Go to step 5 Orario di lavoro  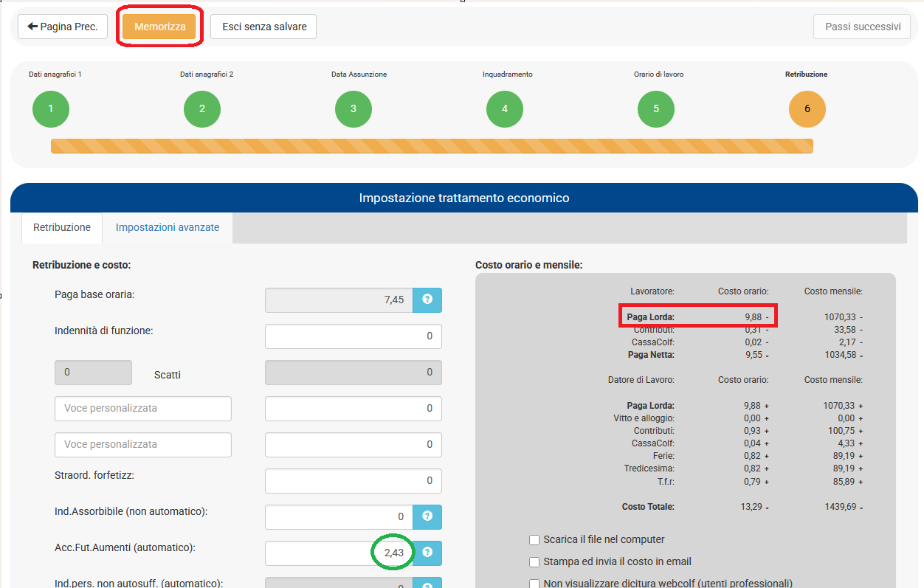(x=656, y=109)
